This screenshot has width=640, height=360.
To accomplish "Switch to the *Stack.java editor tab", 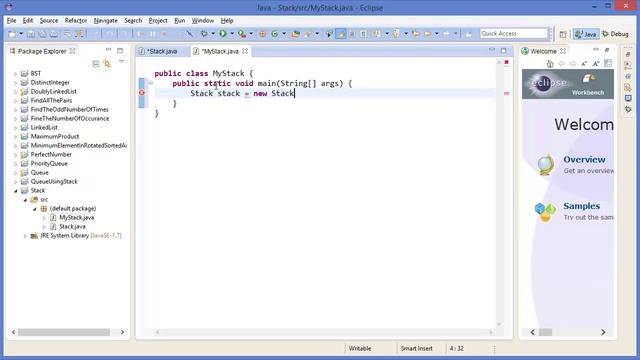I will (162, 51).
